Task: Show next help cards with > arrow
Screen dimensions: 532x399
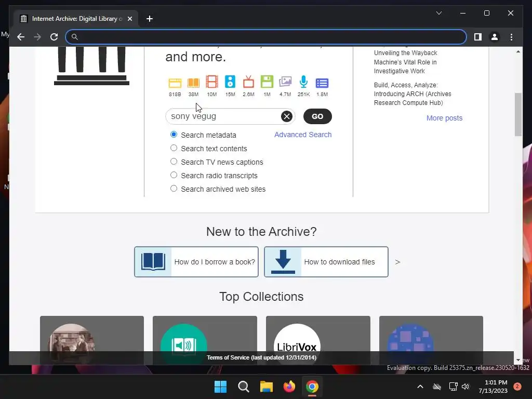Action: coord(397,262)
